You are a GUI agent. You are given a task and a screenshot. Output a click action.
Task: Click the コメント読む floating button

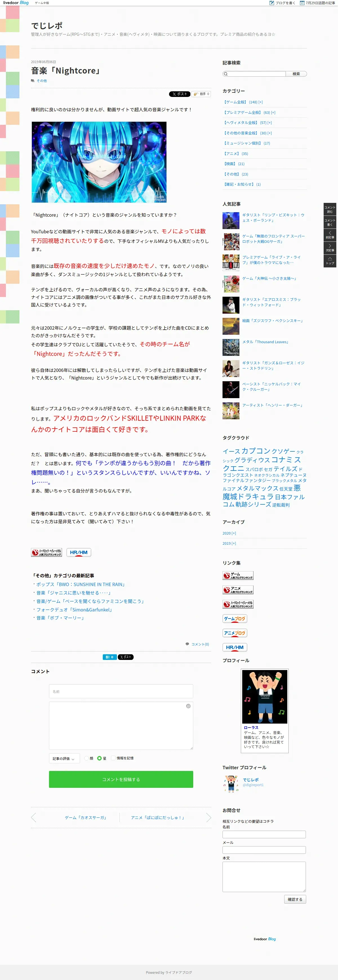coord(330,210)
